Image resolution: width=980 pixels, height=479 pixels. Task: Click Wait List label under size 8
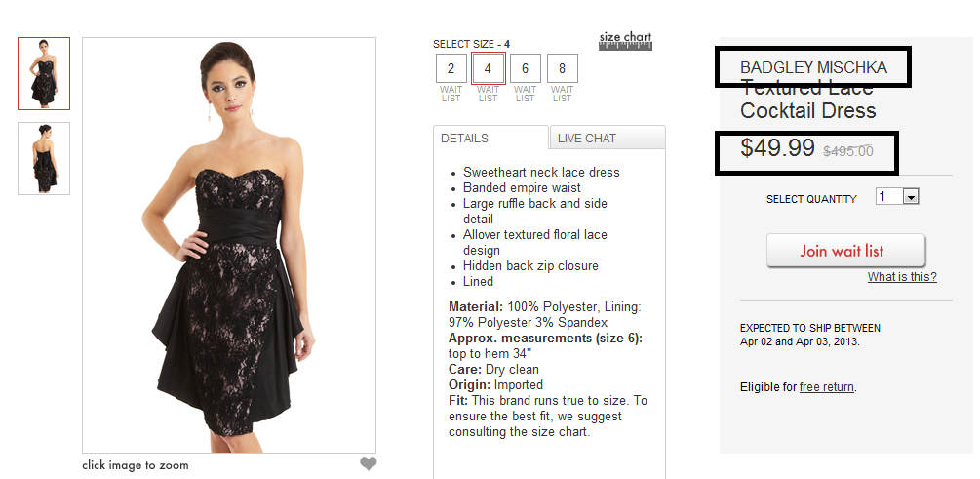pos(563,94)
